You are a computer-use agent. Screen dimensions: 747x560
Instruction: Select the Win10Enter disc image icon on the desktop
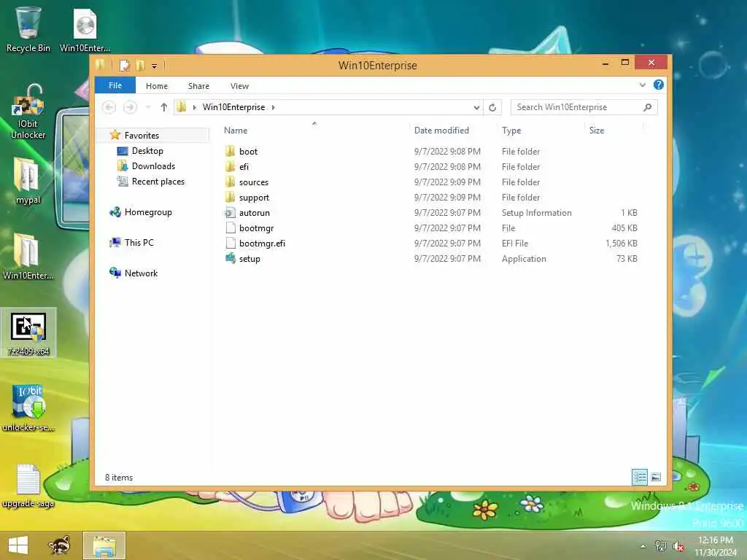click(x=85, y=29)
